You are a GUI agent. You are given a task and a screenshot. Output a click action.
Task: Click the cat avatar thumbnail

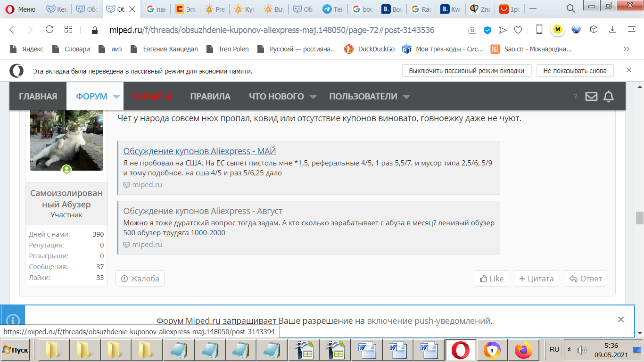66,140
